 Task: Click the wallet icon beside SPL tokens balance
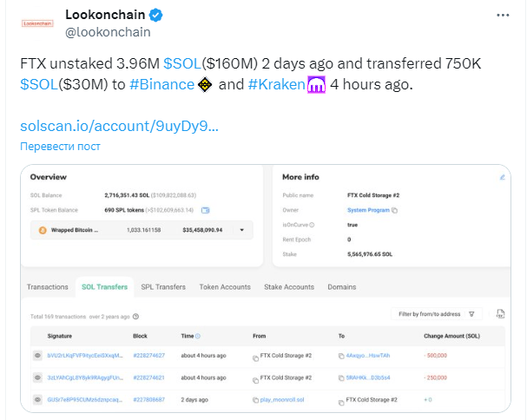[206, 210]
